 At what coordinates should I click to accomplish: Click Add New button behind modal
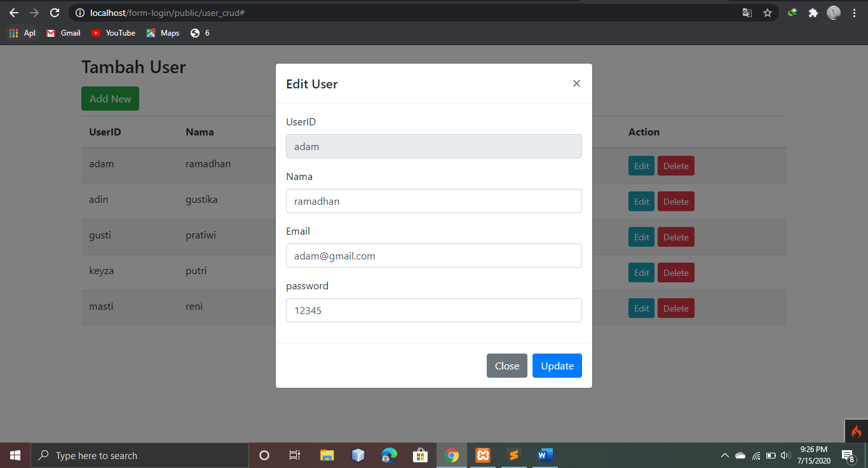110,99
